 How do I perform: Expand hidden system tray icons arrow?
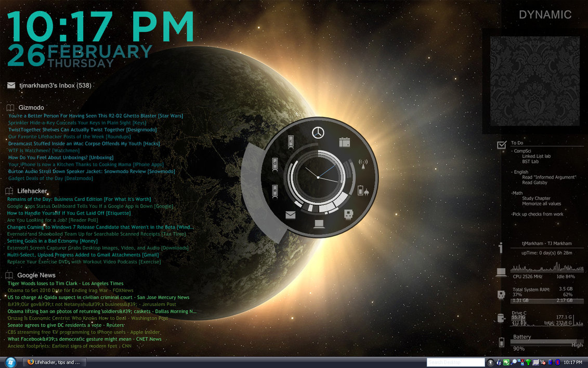click(490, 362)
